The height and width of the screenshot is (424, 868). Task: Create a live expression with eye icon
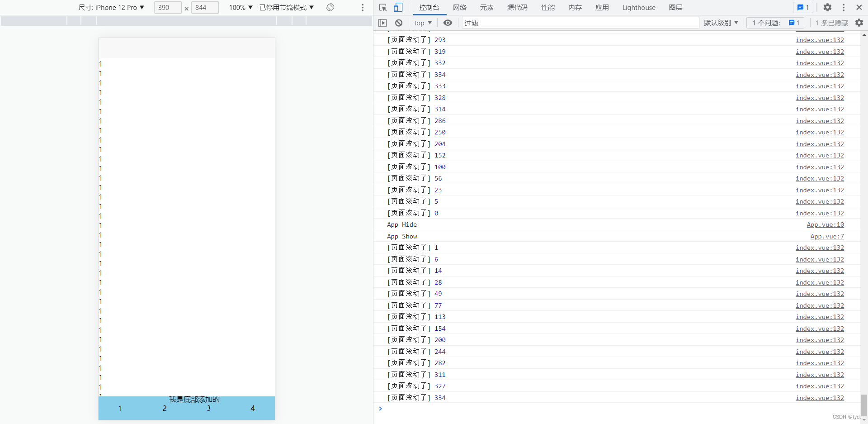(448, 23)
